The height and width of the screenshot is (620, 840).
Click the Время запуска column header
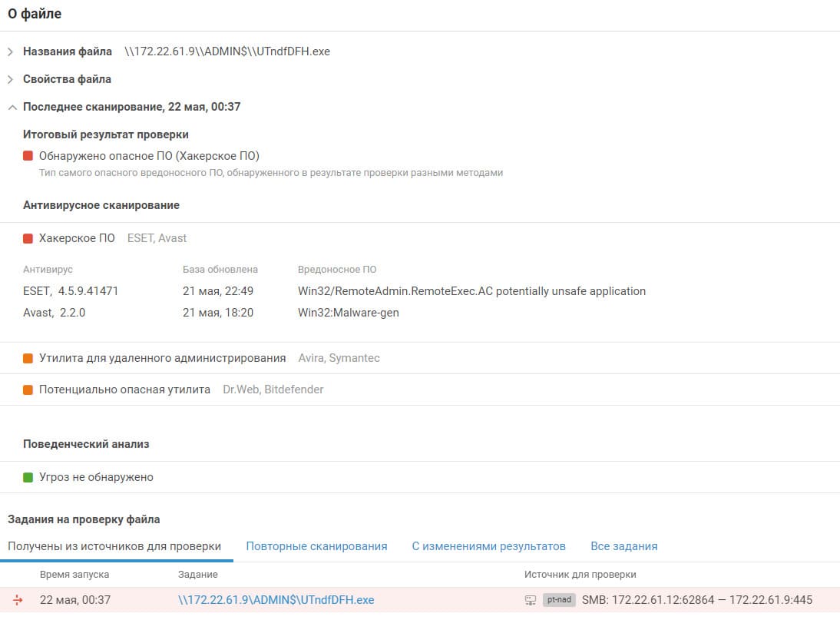tap(74, 575)
